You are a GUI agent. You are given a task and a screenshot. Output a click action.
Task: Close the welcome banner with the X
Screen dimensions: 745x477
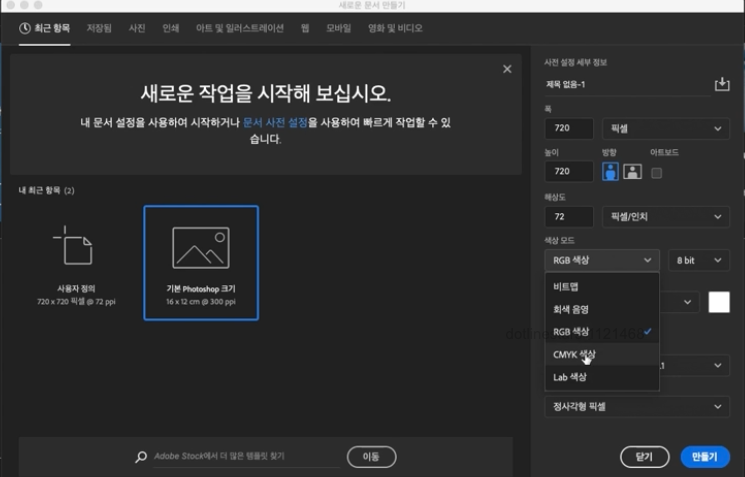pyautogui.click(x=507, y=69)
